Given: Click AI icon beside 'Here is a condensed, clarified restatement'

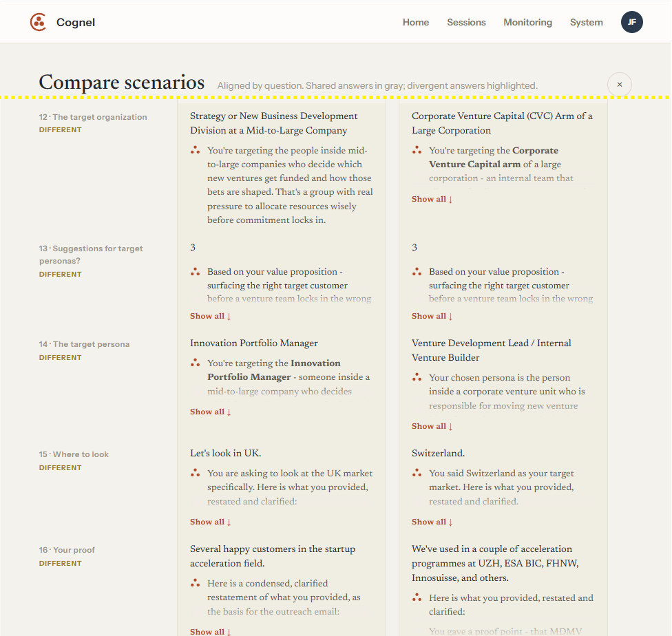Looking at the screenshot, I should point(196,583).
